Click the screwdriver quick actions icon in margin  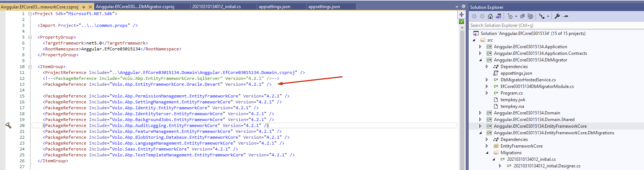click(x=8, y=125)
